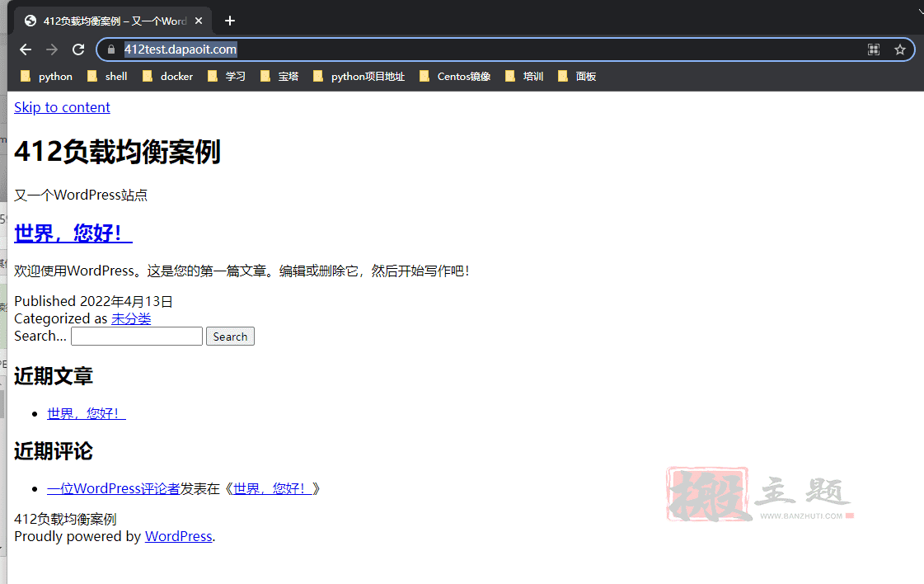Image resolution: width=924 pixels, height=584 pixels.
Task: Open the 宝塔 bookmark folder
Action: [279, 77]
